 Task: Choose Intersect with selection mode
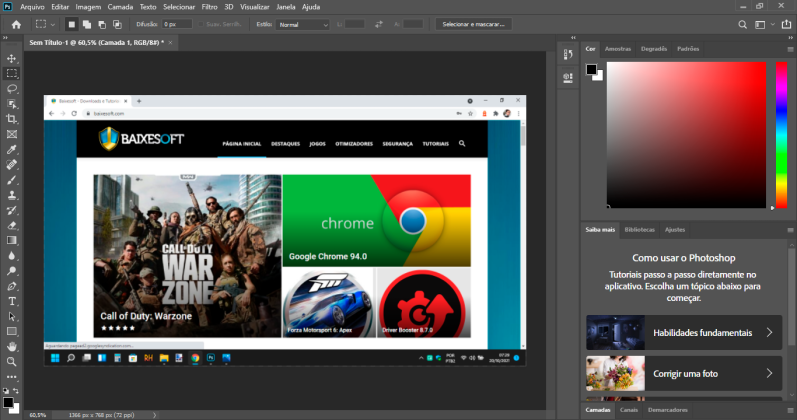[x=117, y=24]
